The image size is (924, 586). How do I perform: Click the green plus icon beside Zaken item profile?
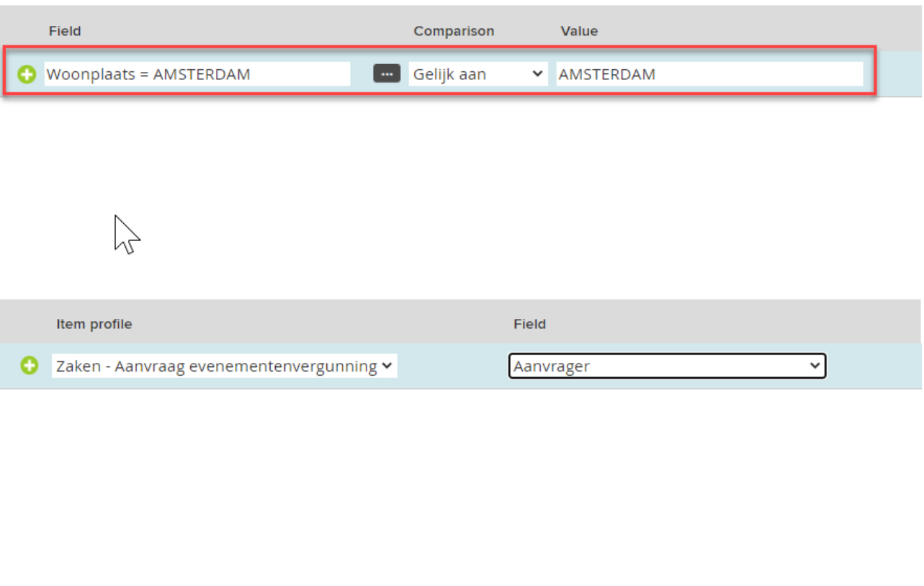29,366
